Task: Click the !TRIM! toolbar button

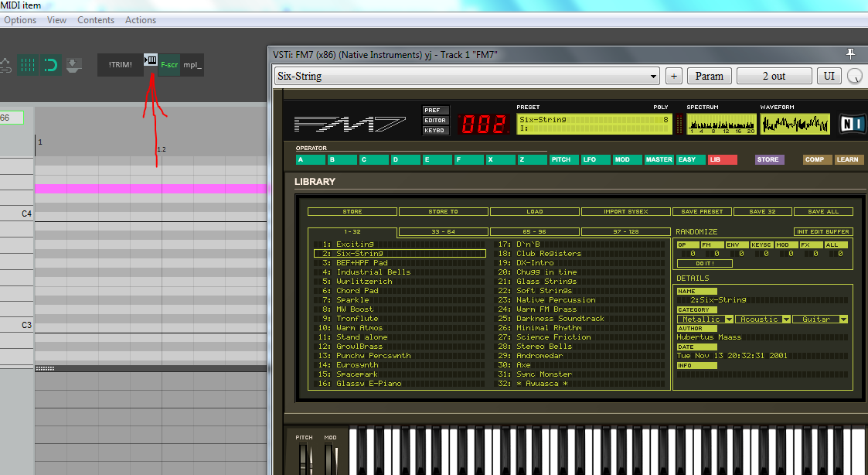Action: [x=120, y=65]
